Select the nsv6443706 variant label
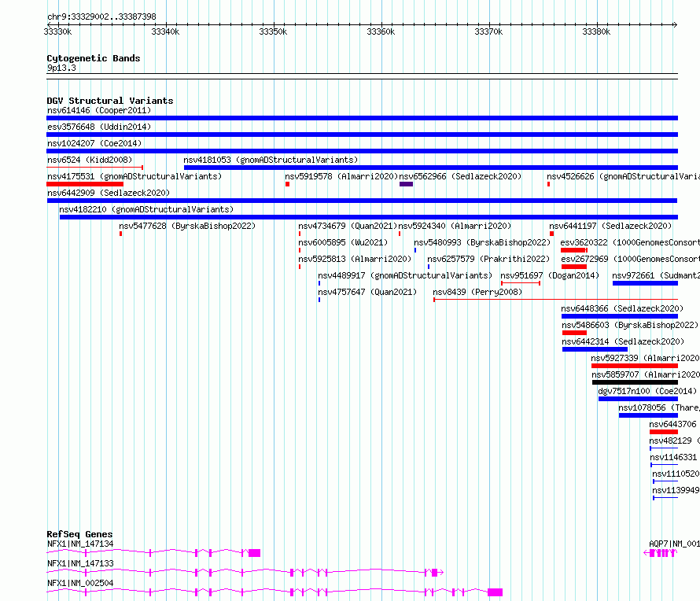 672,424
